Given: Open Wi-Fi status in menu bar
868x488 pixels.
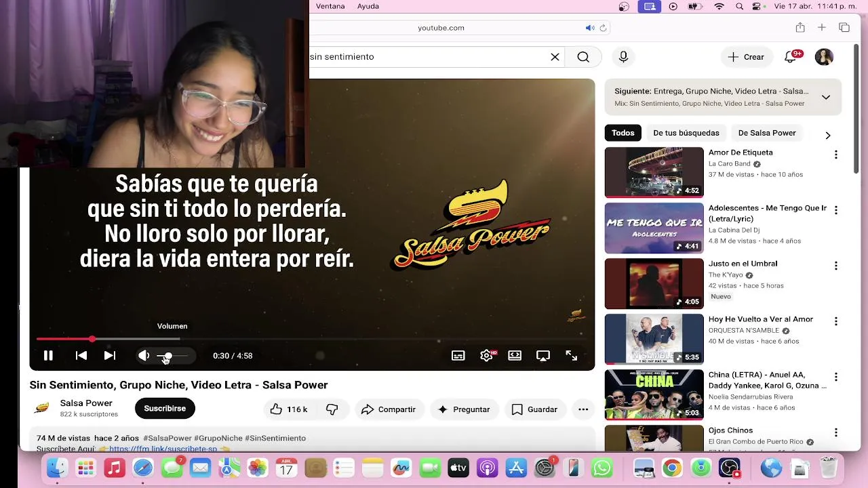Looking at the screenshot, I should click(719, 6).
